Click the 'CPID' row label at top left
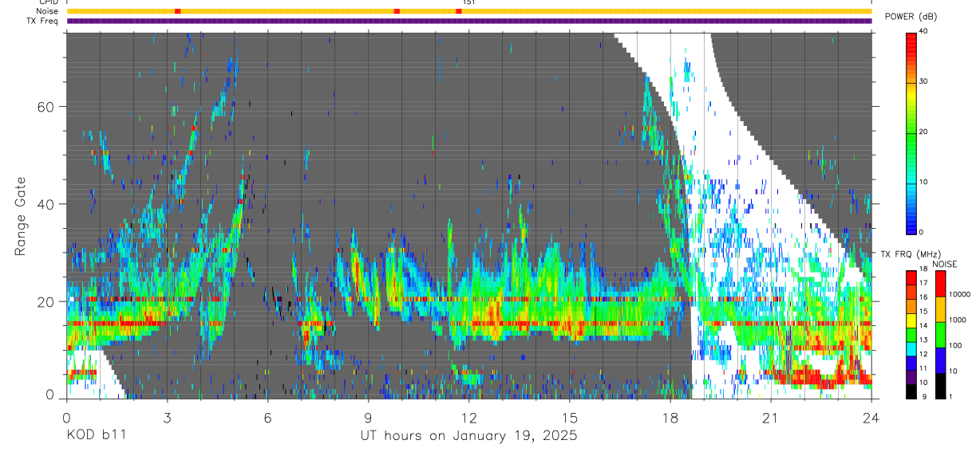Image resolution: width=980 pixels, height=452 pixels. 49,2
